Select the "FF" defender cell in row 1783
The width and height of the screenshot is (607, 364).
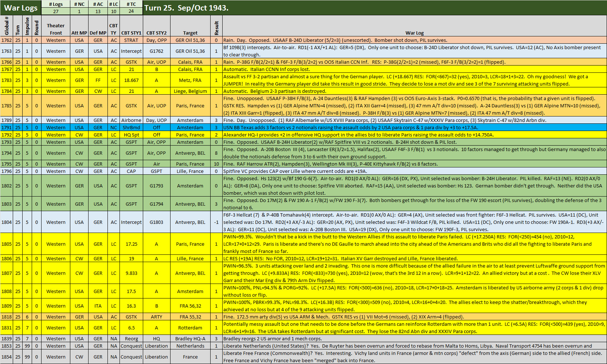[98, 80]
